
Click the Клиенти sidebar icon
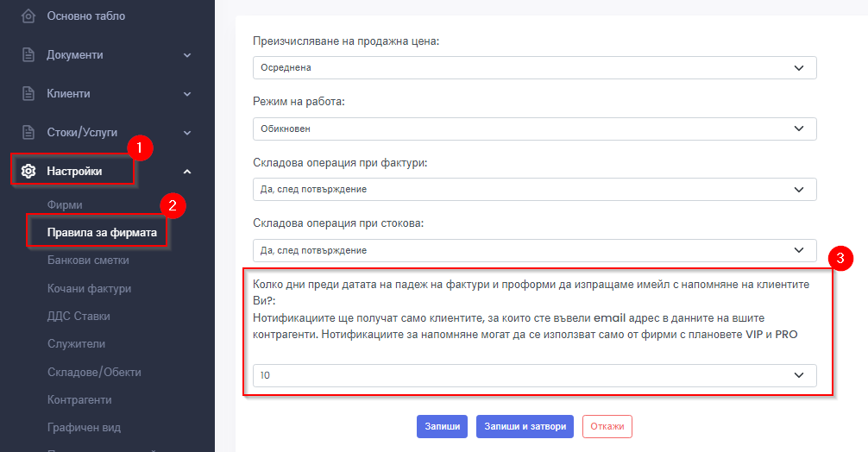click(28, 93)
